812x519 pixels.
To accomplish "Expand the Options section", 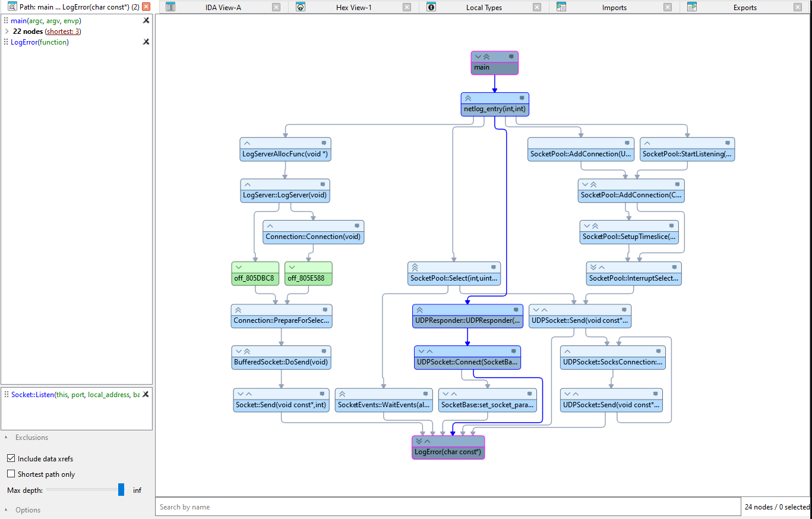I will pyautogui.click(x=7, y=509).
